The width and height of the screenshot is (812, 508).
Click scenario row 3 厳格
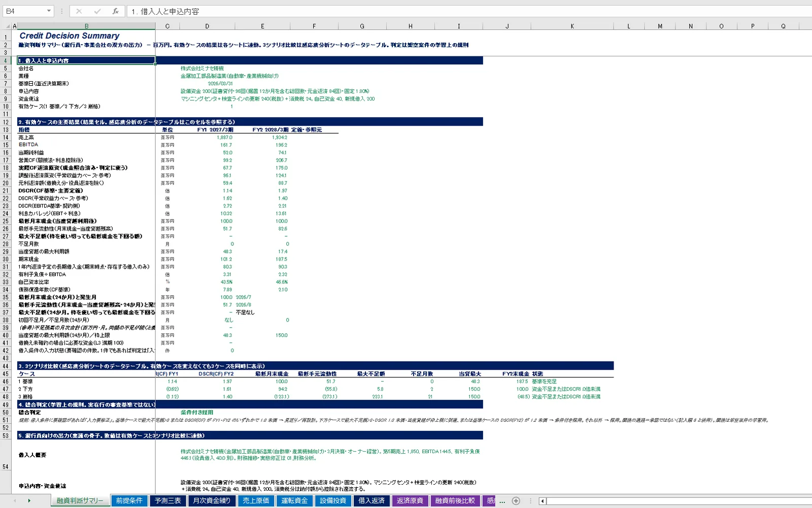pyautogui.click(x=25, y=397)
